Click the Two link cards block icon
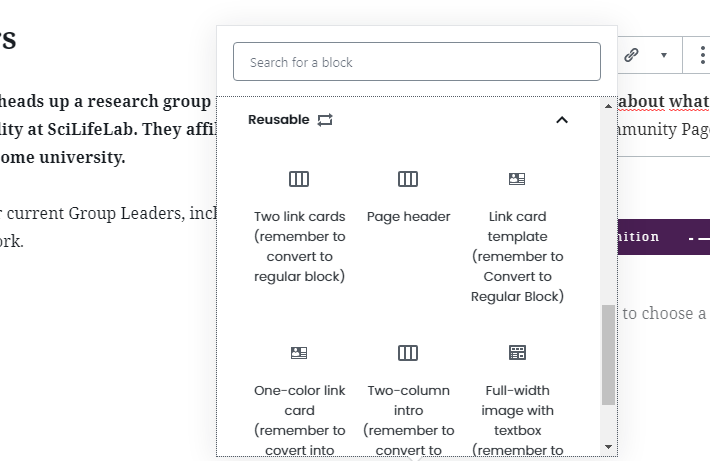Image resolution: width=710 pixels, height=461 pixels. [x=299, y=179]
